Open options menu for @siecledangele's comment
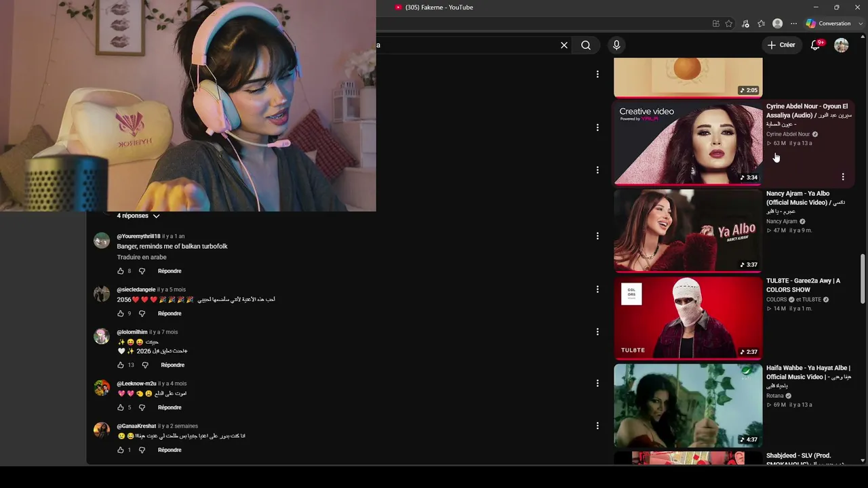The width and height of the screenshot is (868, 488). pos(597,289)
